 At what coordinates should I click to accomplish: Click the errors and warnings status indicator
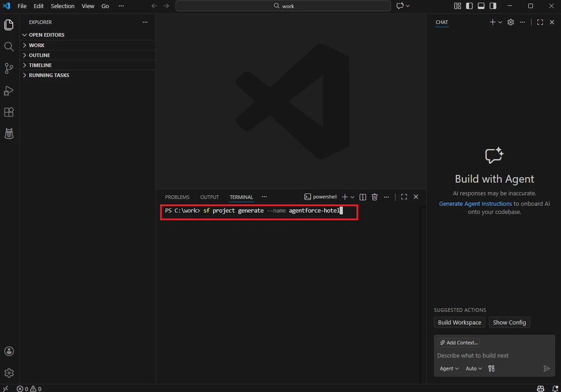click(29, 388)
